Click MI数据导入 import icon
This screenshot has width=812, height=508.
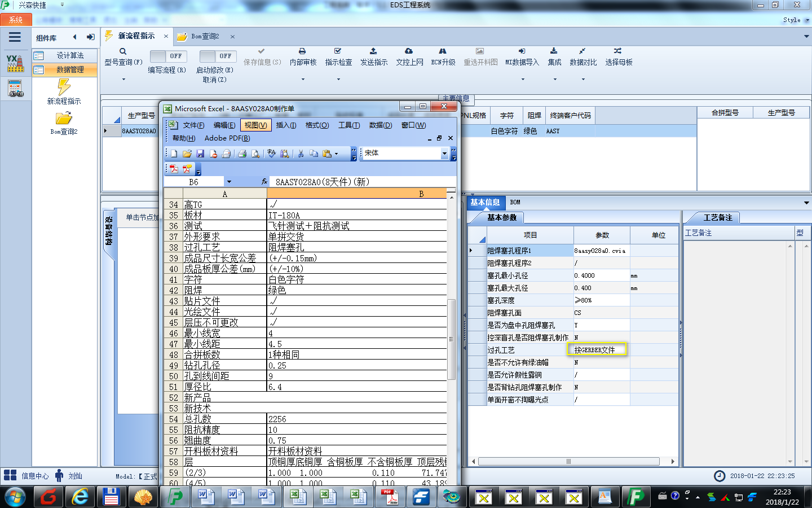[x=522, y=51]
